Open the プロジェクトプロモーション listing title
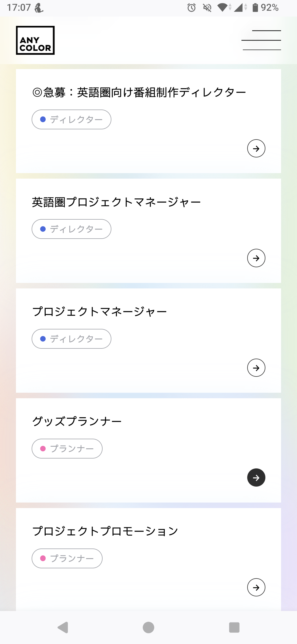 point(105,531)
